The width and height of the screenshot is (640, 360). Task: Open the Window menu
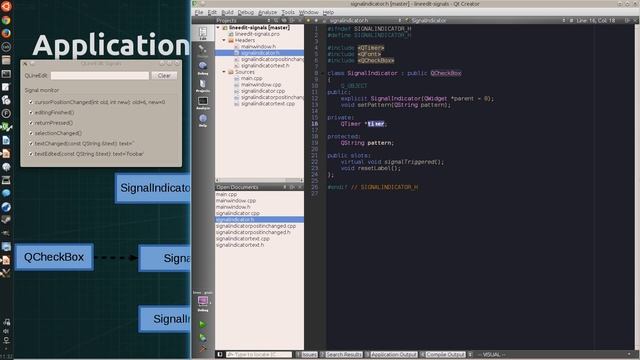(x=309, y=12)
